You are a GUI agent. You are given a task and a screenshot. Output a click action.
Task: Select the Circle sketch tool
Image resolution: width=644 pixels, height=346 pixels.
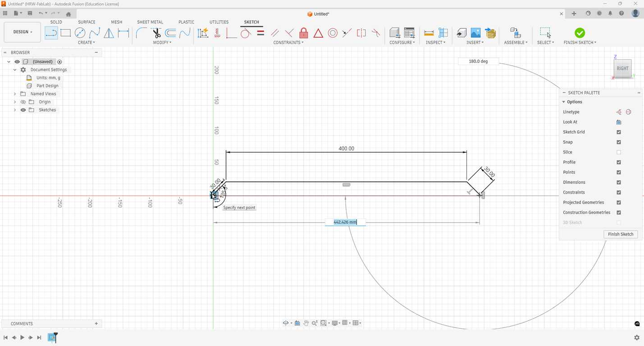point(80,33)
